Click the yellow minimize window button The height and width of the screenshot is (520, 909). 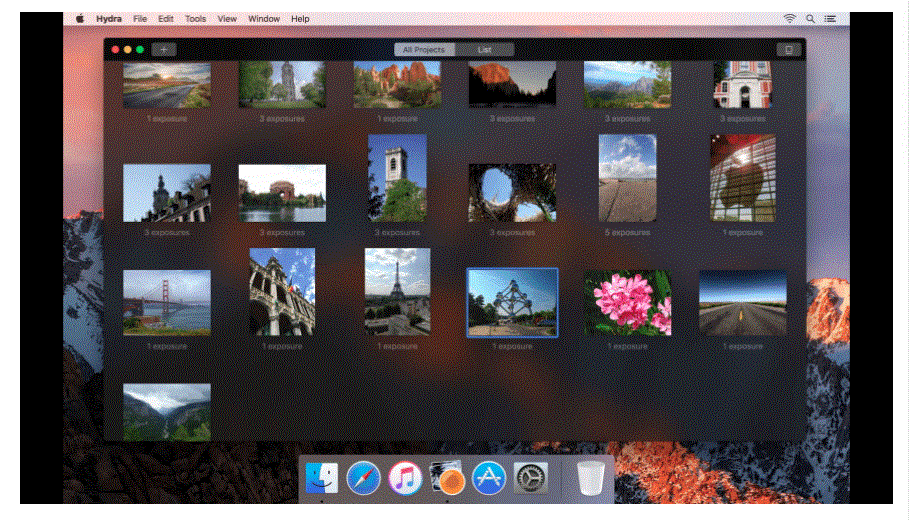[x=128, y=50]
